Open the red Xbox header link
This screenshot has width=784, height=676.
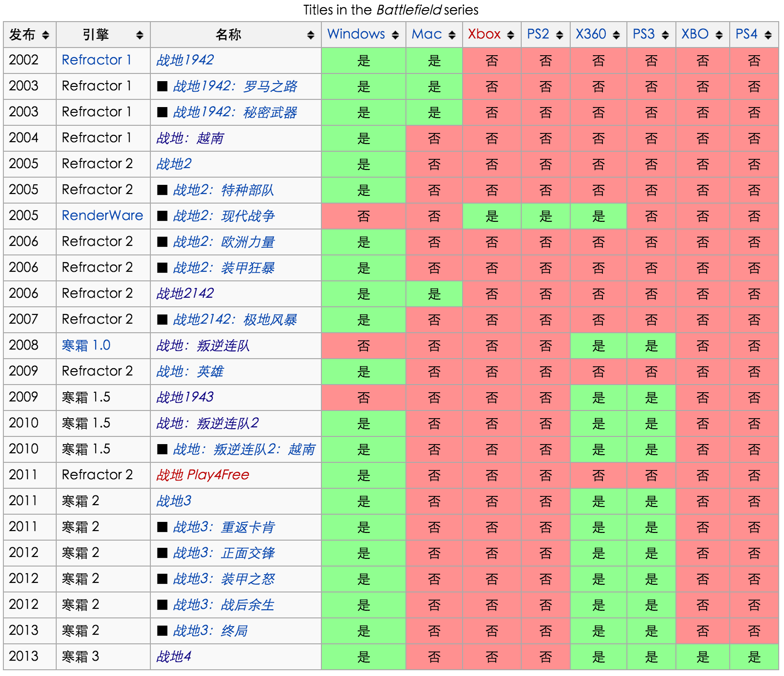484,34
